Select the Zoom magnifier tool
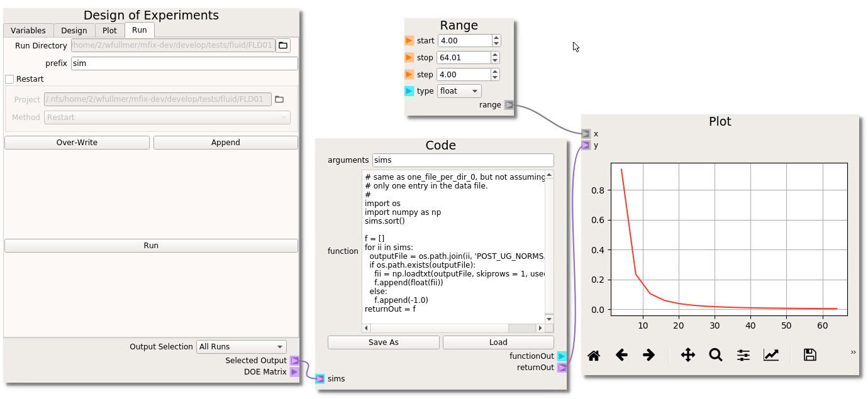Screen dimensions: 868x399 (716, 356)
